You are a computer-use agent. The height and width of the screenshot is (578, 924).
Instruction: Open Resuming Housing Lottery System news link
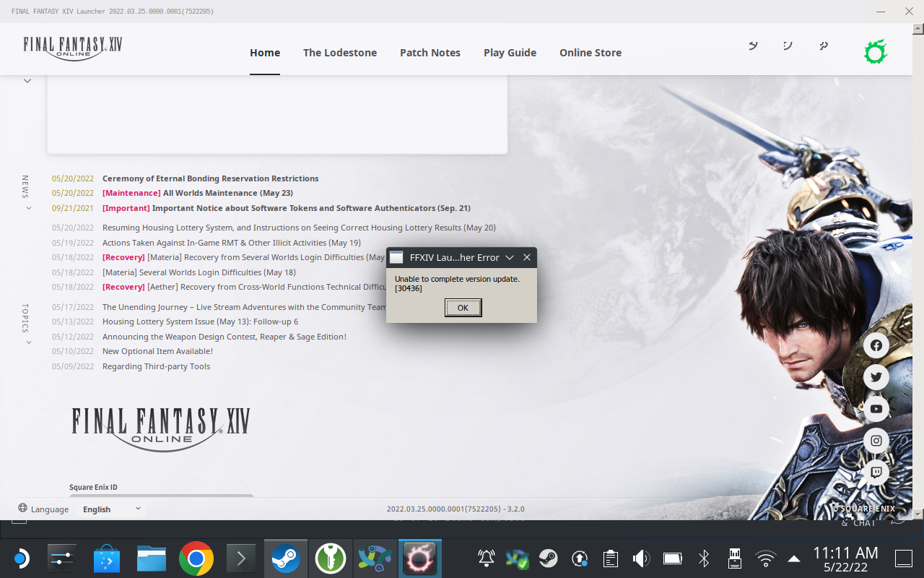click(299, 228)
